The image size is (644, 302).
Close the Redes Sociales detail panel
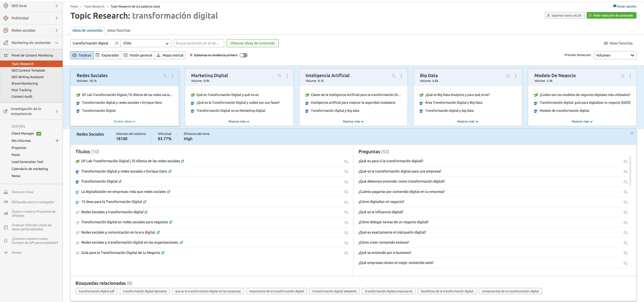coord(632,133)
